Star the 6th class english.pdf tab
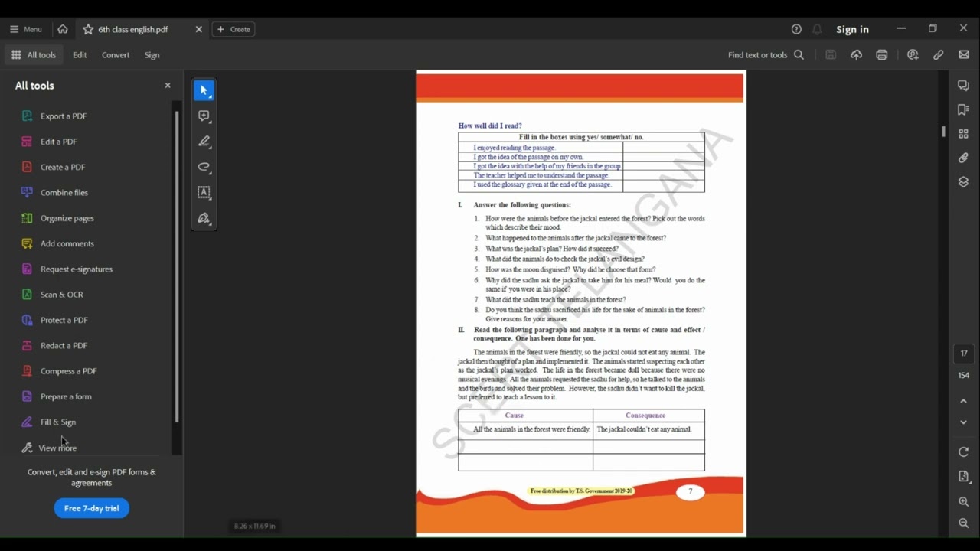This screenshot has width=980, height=551. (x=88, y=29)
